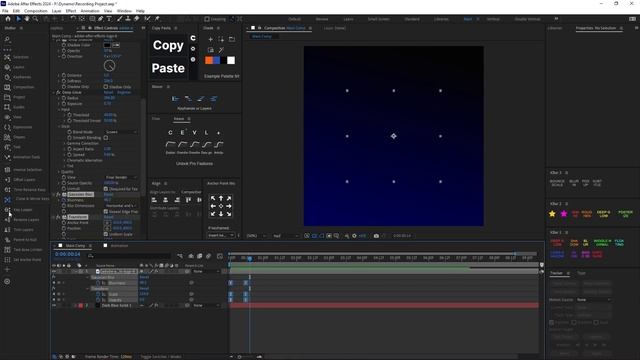640x360 pixels.
Task: Open the Composition menu
Action: [36, 11]
